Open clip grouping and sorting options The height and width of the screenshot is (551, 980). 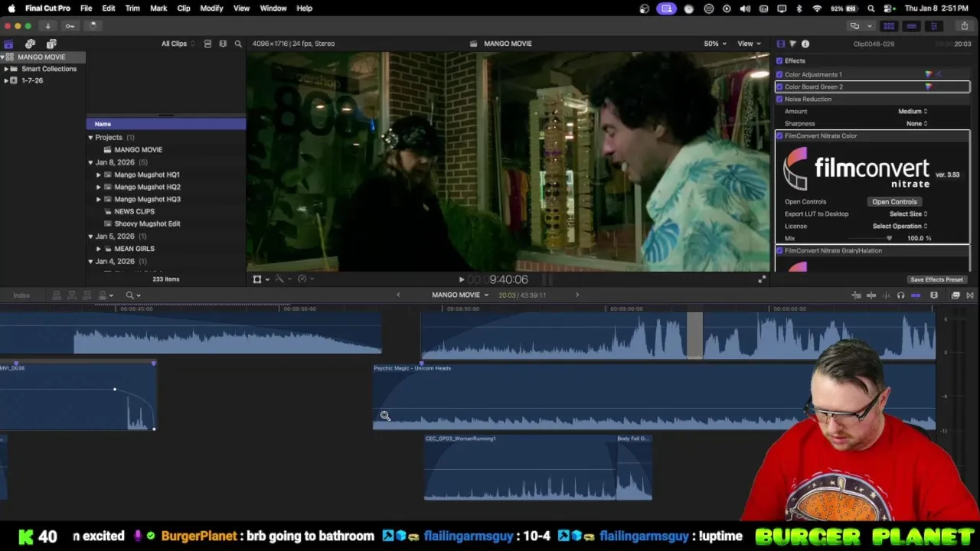(x=223, y=44)
